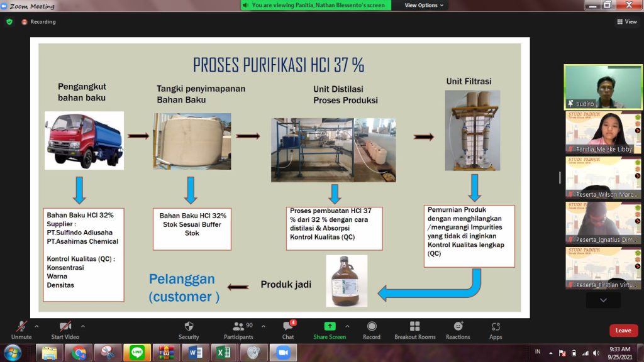Switch layout using the View button
The height and width of the screenshot is (362, 644).
[x=626, y=21]
